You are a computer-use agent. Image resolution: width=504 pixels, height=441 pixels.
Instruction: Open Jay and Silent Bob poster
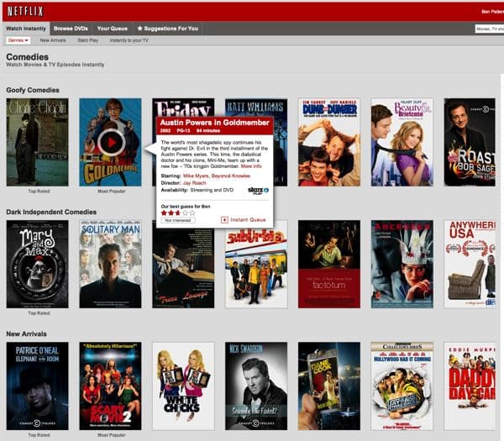point(402,386)
